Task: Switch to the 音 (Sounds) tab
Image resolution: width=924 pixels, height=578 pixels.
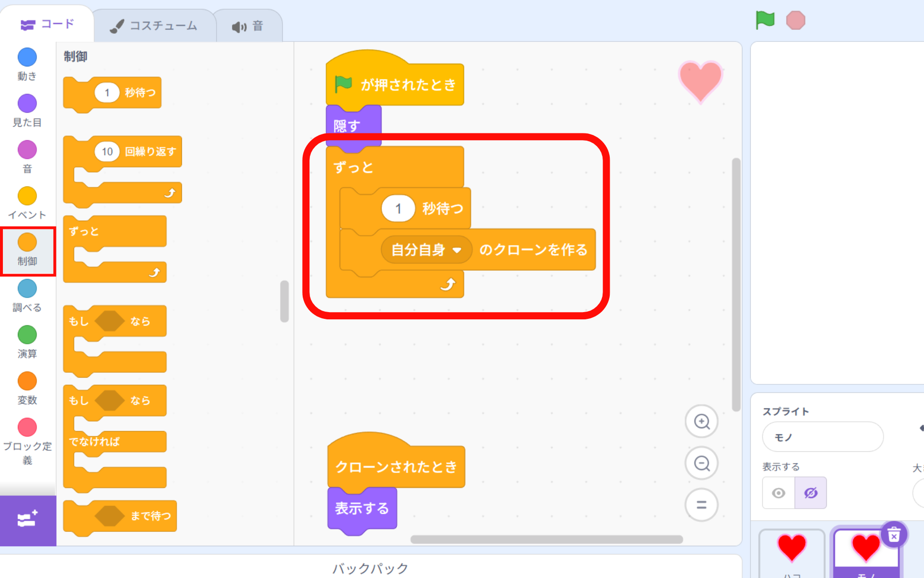Action: pos(248,26)
